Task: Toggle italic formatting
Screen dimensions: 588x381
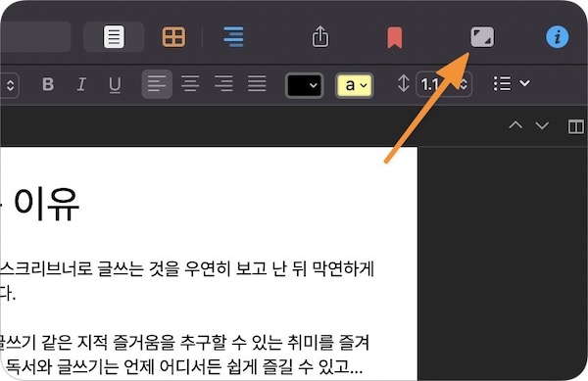Action: pos(81,84)
